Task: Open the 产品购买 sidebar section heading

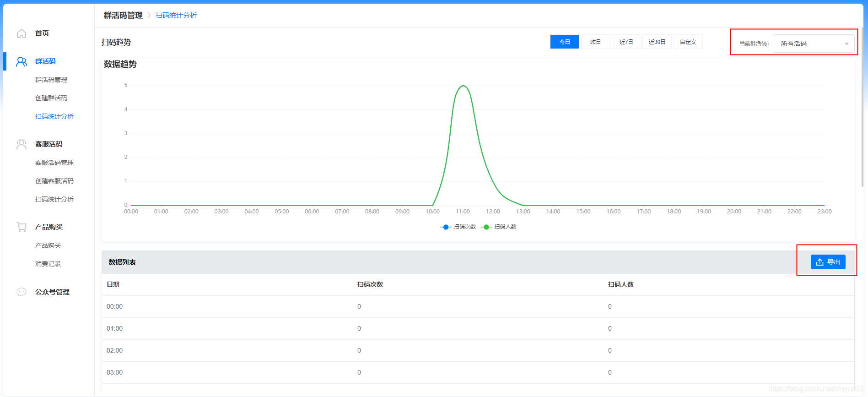Action: pyautogui.click(x=49, y=227)
